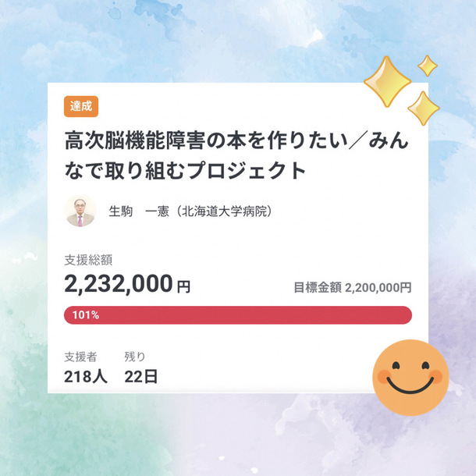Viewport: 476px width, 476px height.
Task: Click the largest yellow sparkle star
Action: tap(388, 81)
